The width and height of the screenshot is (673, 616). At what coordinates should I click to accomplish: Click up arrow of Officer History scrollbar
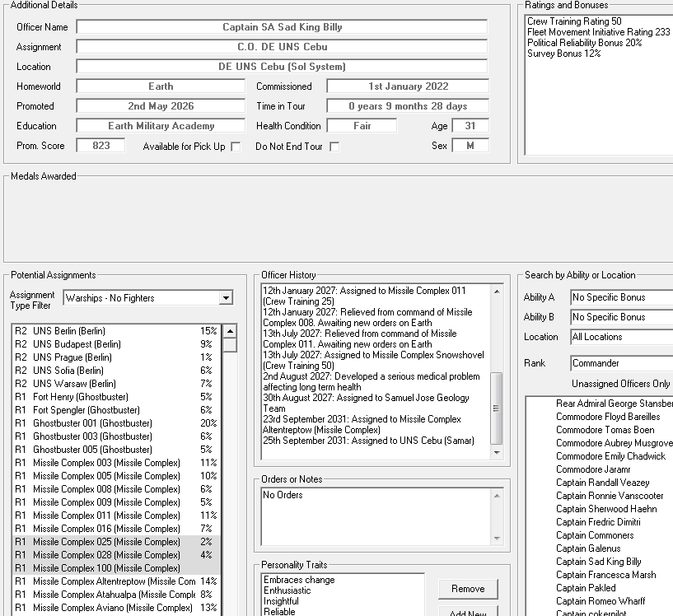click(497, 292)
